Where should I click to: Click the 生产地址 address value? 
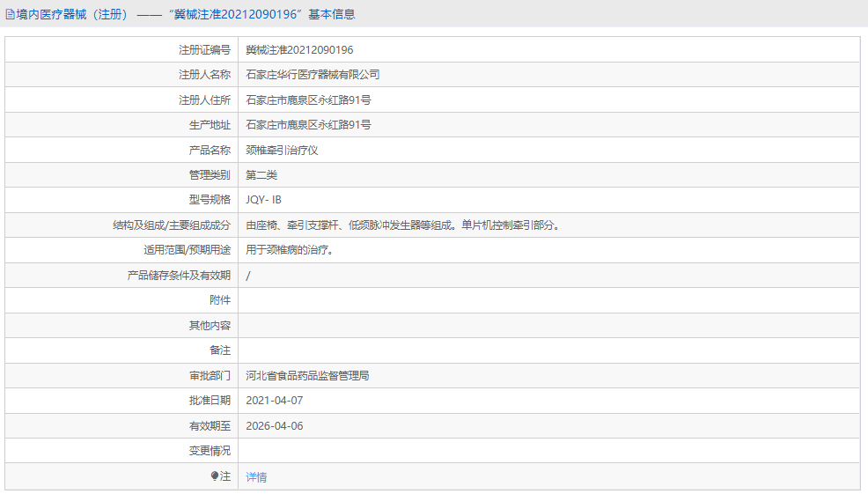(x=308, y=125)
